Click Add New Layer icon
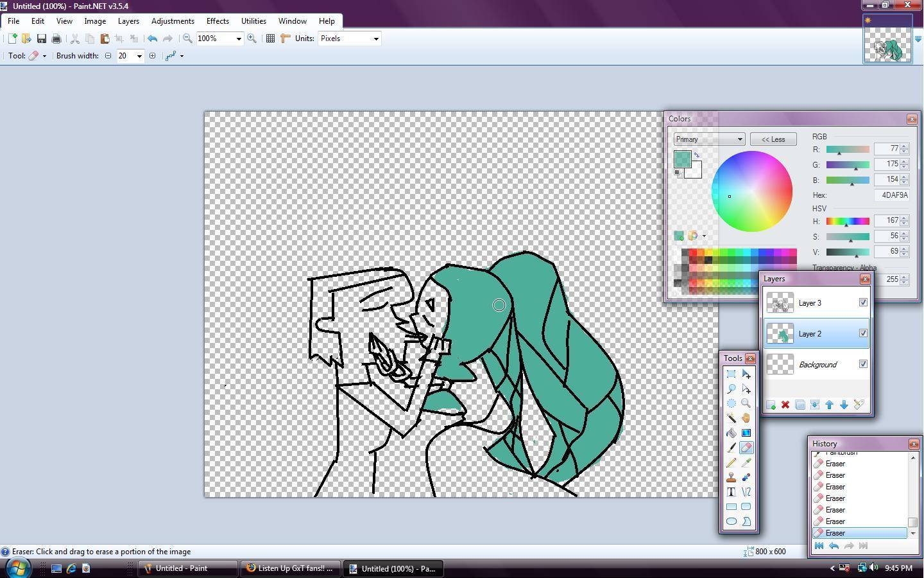 tap(771, 405)
